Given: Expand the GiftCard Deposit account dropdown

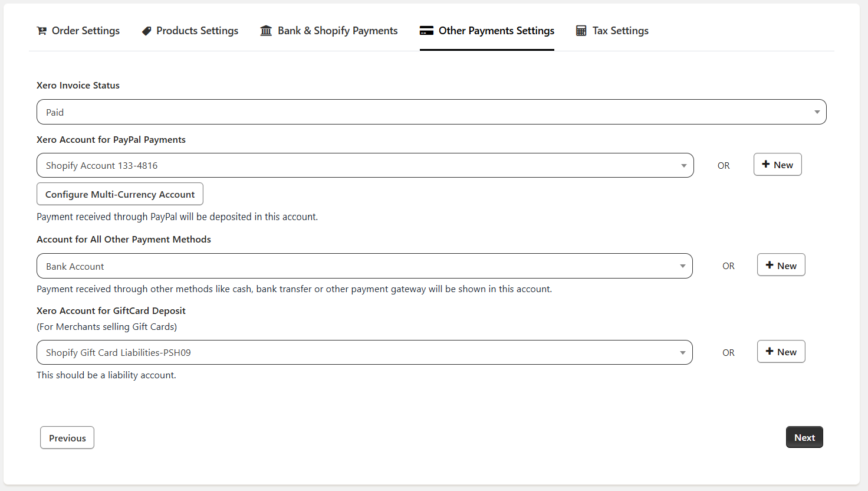Looking at the screenshot, I should point(364,352).
